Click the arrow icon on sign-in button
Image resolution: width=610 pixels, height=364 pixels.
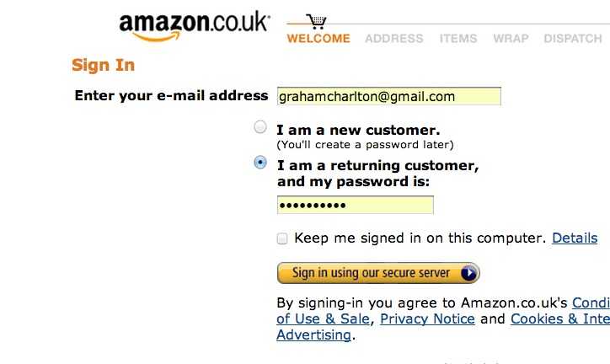pos(469,273)
